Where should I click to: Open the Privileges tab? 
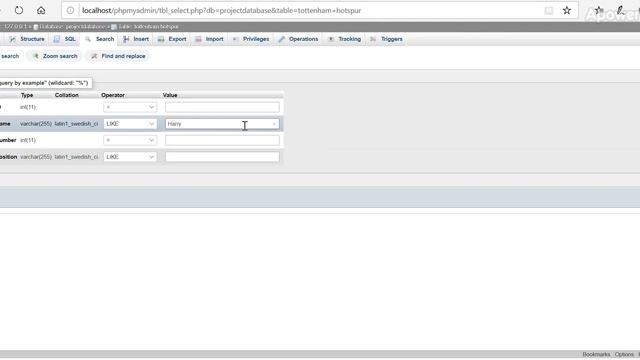tap(251, 39)
